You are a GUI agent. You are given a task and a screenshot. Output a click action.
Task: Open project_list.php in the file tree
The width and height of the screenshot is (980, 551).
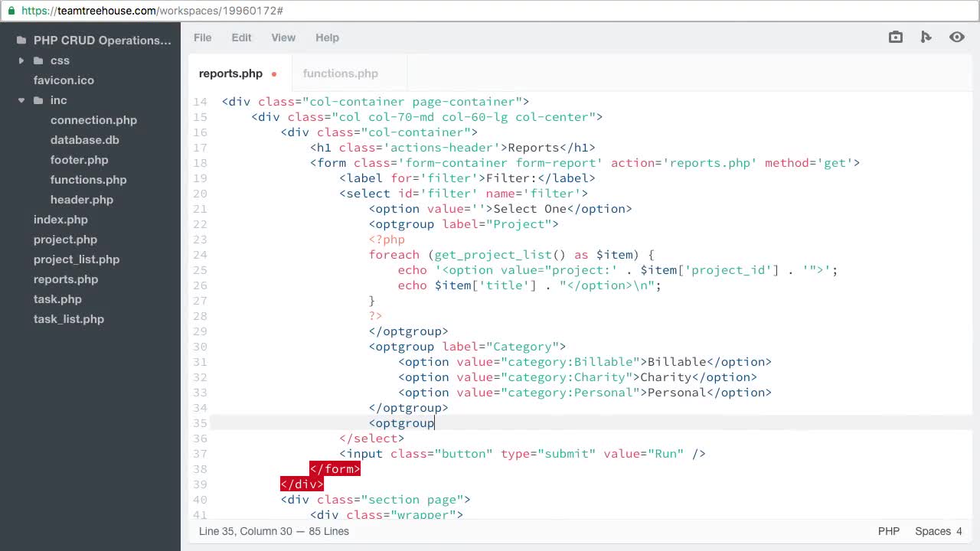click(x=77, y=259)
